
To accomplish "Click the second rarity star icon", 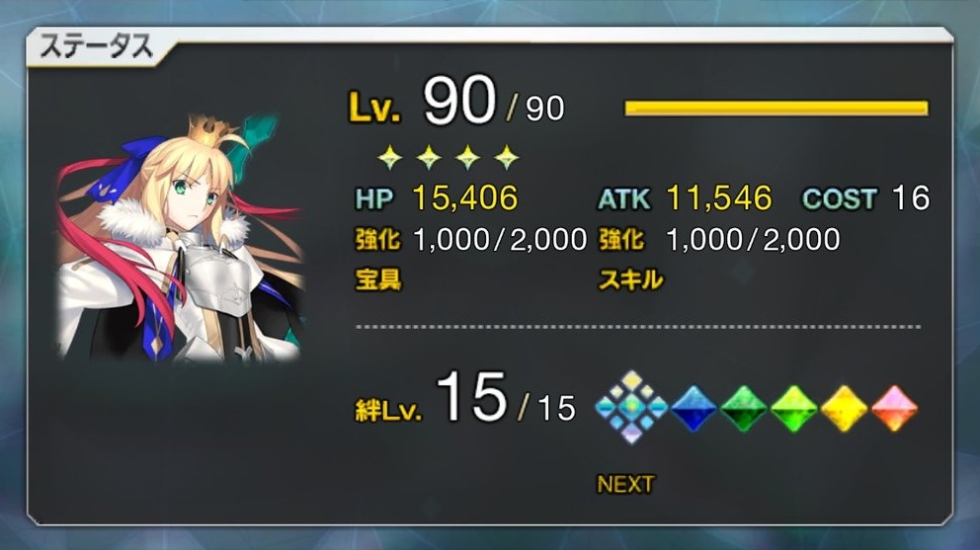I will (x=430, y=158).
